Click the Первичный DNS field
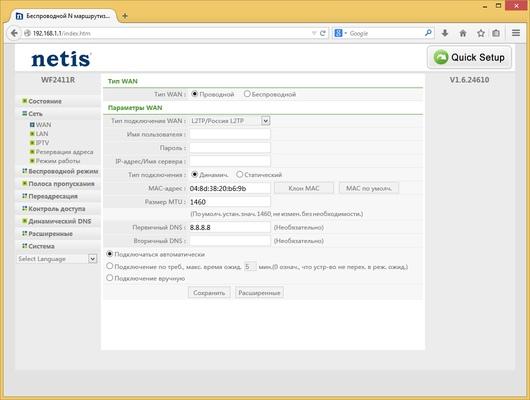530x400 pixels. coord(230,227)
